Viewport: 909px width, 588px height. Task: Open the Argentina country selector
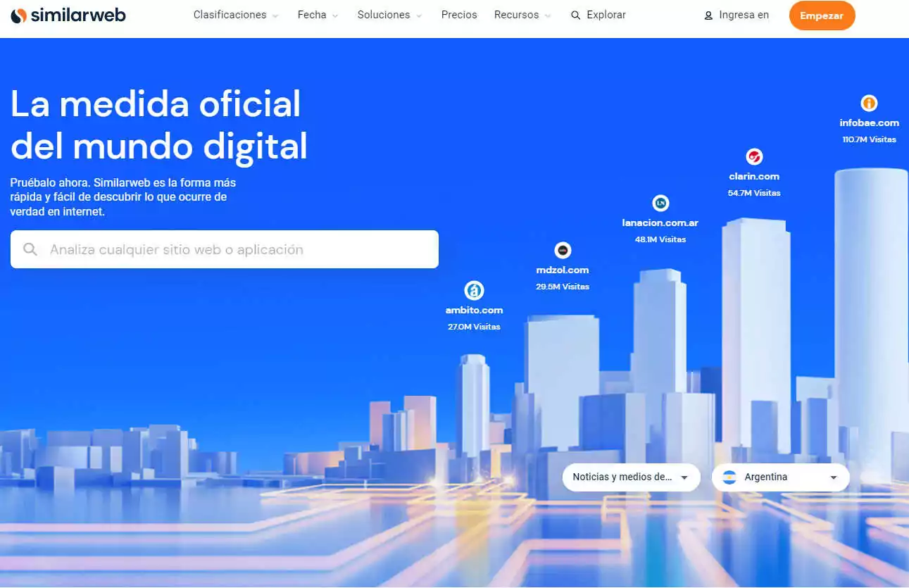tap(780, 477)
